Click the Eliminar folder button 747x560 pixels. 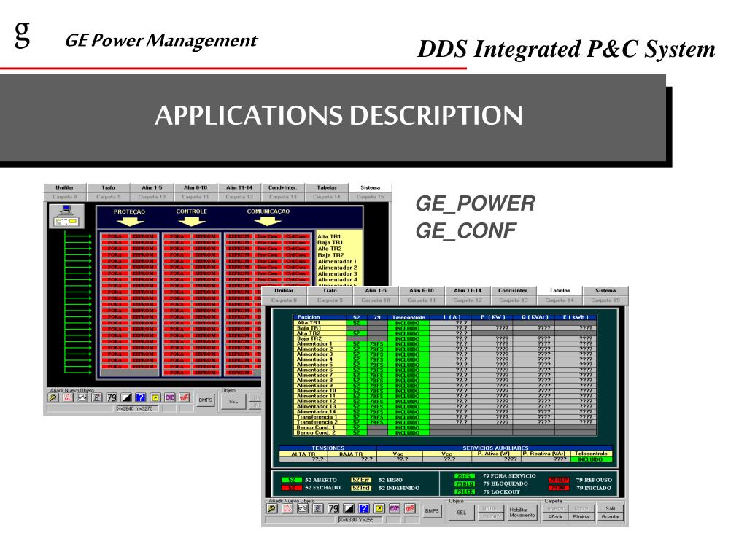pyautogui.click(x=581, y=517)
